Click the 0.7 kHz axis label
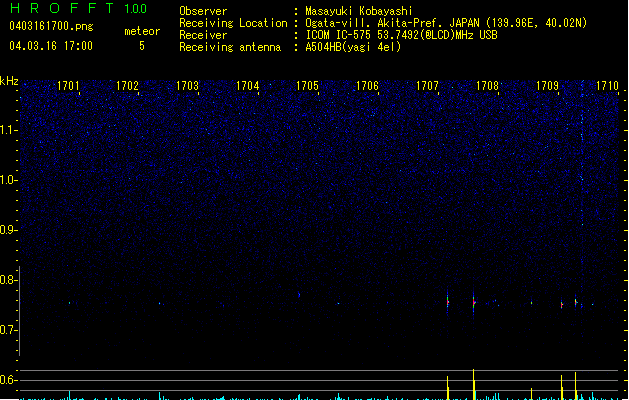 tap(8, 330)
